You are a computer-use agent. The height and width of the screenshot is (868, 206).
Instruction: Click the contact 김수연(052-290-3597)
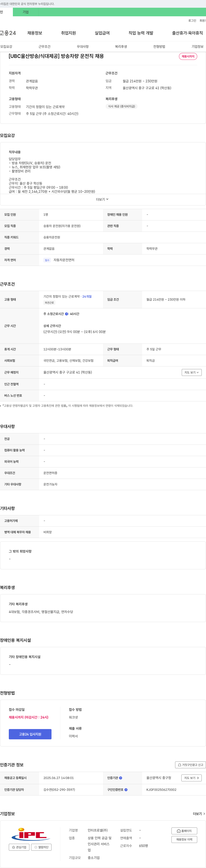[59, 790]
